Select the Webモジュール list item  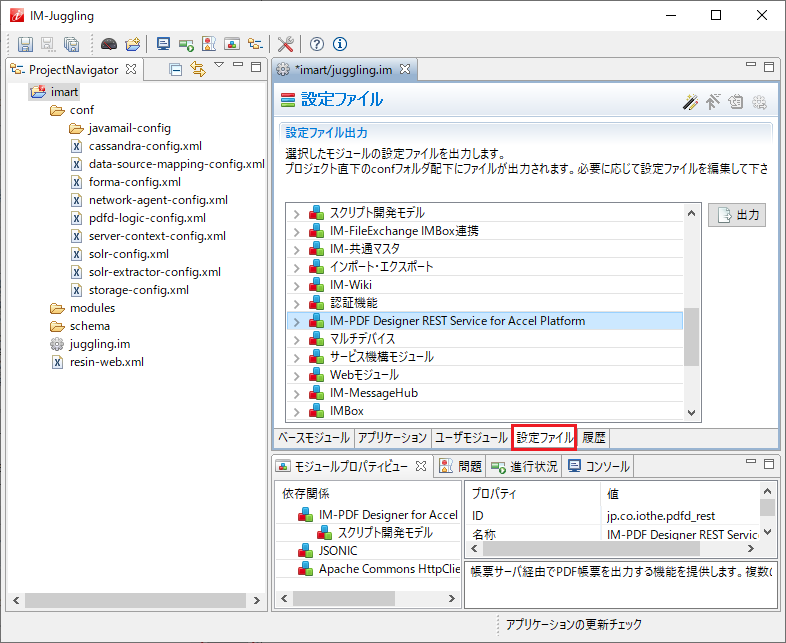[x=485, y=375]
